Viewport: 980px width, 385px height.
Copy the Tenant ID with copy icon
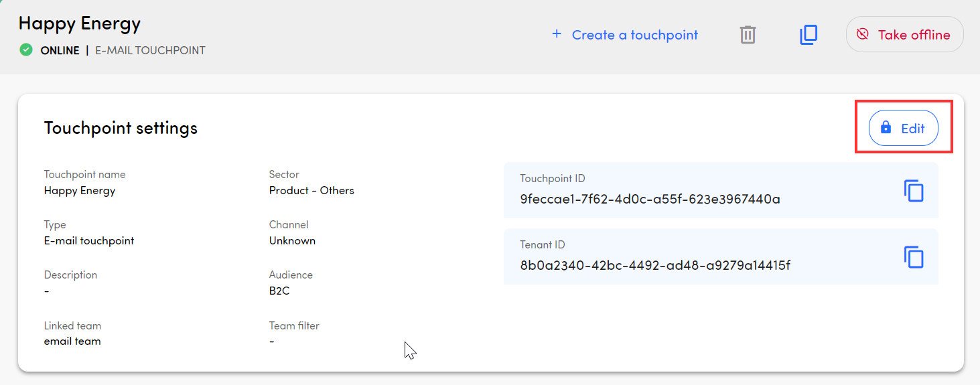[x=914, y=257]
